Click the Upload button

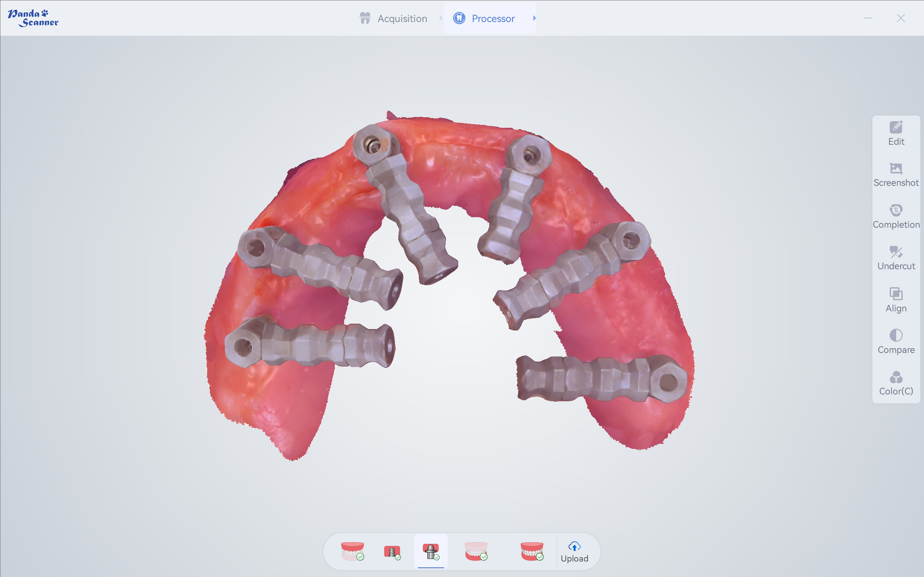(574, 552)
